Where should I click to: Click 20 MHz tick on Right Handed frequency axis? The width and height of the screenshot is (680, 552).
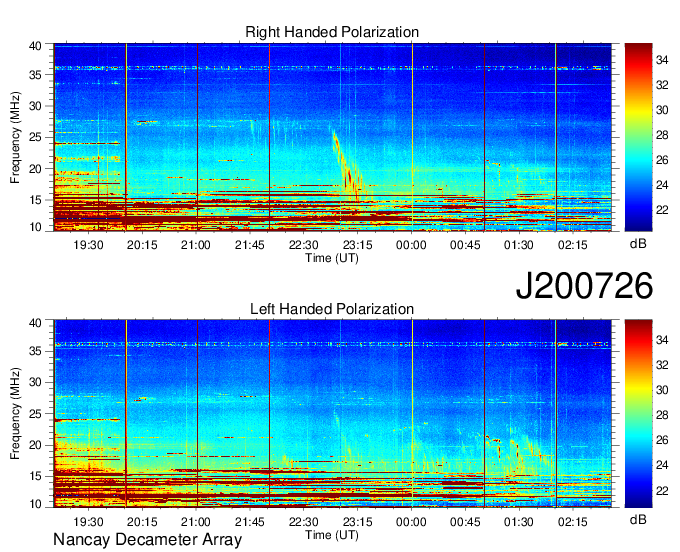[x=35, y=169]
